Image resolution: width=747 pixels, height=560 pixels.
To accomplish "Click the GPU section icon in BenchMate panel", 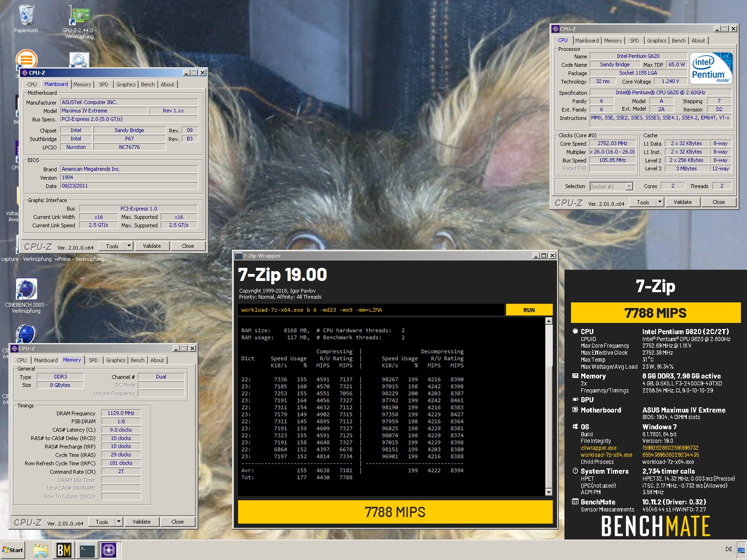I will [575, 399].
